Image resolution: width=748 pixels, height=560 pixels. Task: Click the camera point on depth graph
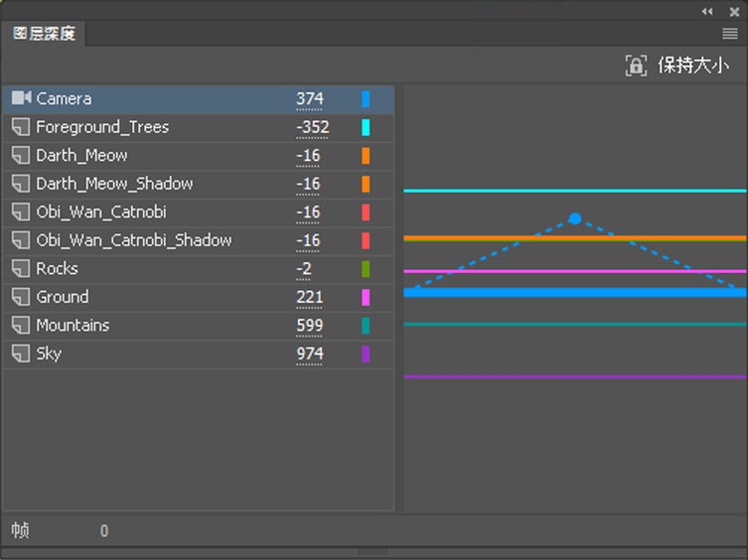point(575,217)
